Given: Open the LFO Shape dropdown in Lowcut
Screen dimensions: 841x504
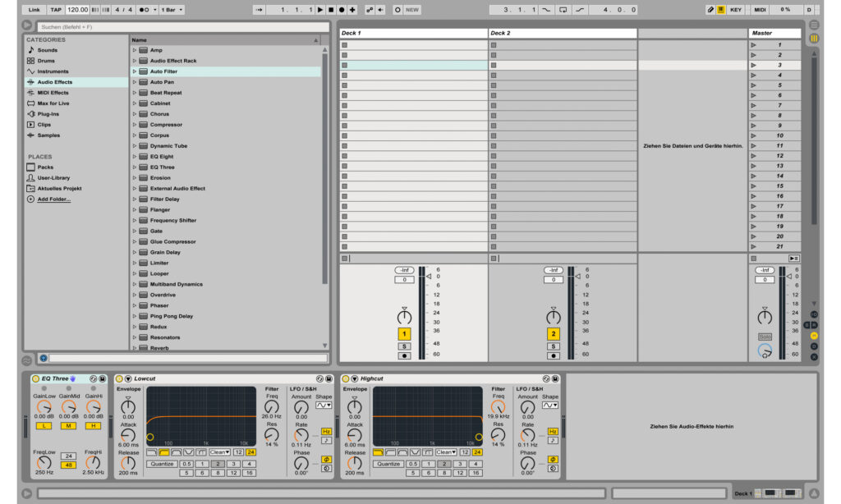Looking at the screenshot, I should point(324,405).
